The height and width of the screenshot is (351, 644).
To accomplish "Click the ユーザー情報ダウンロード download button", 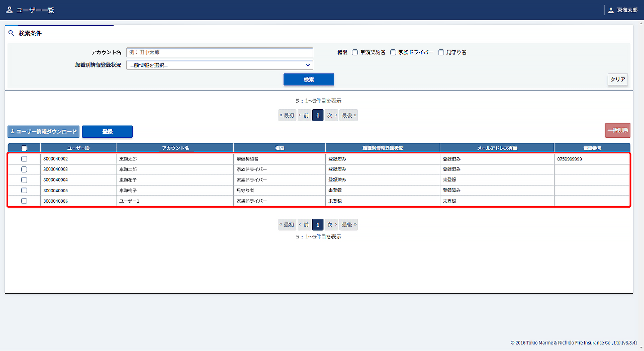I will coord(44,132).
